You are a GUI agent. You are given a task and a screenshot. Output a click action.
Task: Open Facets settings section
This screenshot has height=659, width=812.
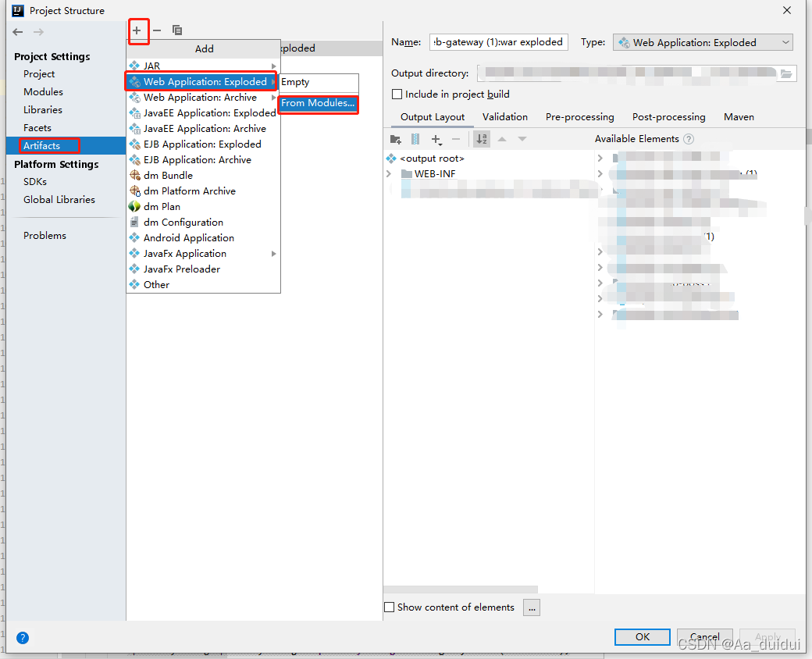click(37, 128)
